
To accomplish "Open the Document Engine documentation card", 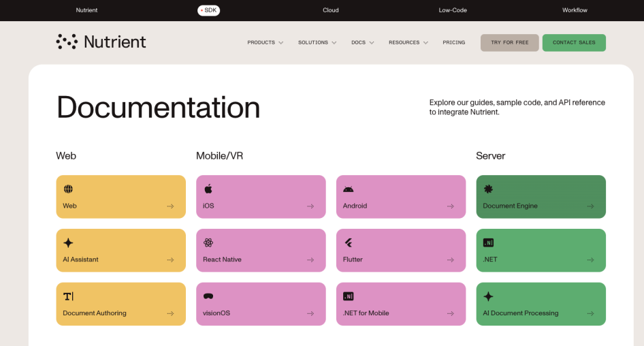I will click(541, 197).
